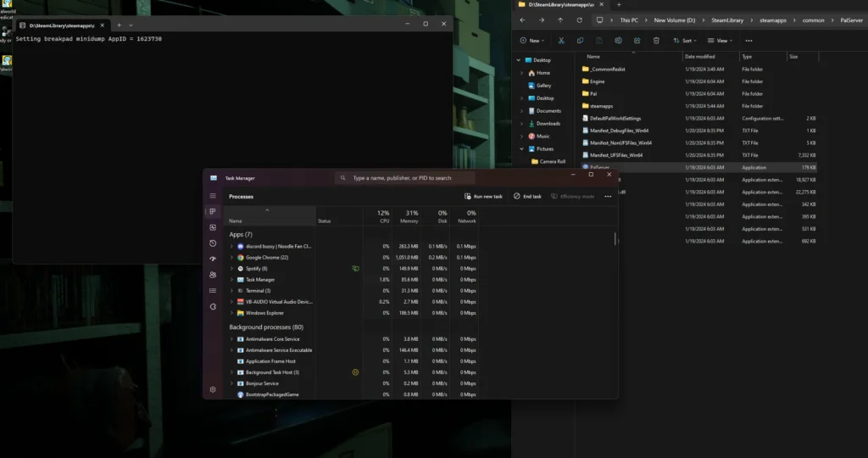Click the Refresh icon in File Explorer
This screenshot has height=458, width=868.
(x=580, y=20)
